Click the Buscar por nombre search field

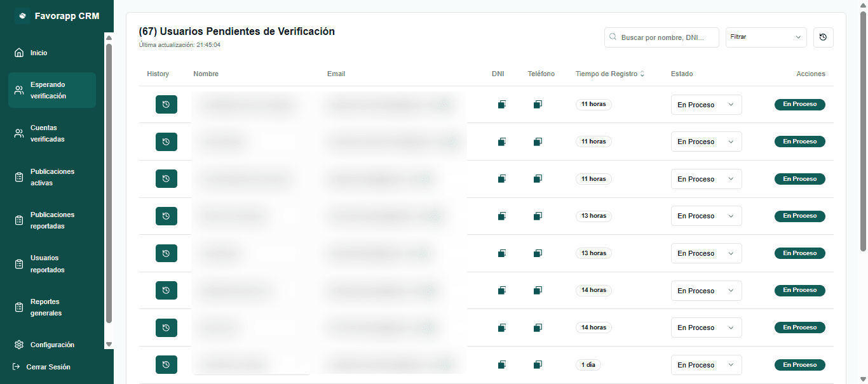[661, 37]
